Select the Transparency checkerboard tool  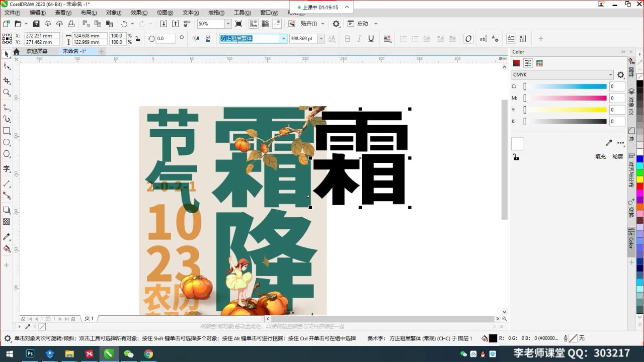point(7,222)
